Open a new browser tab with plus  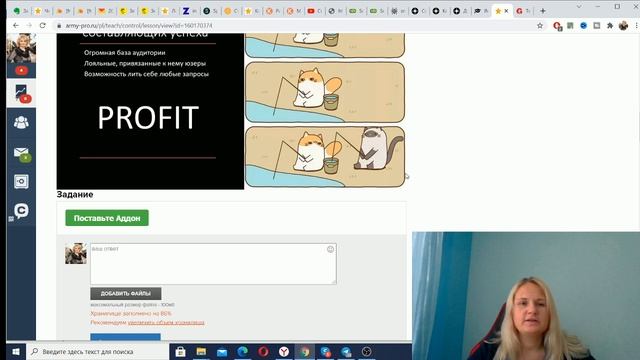pos(543,11)
